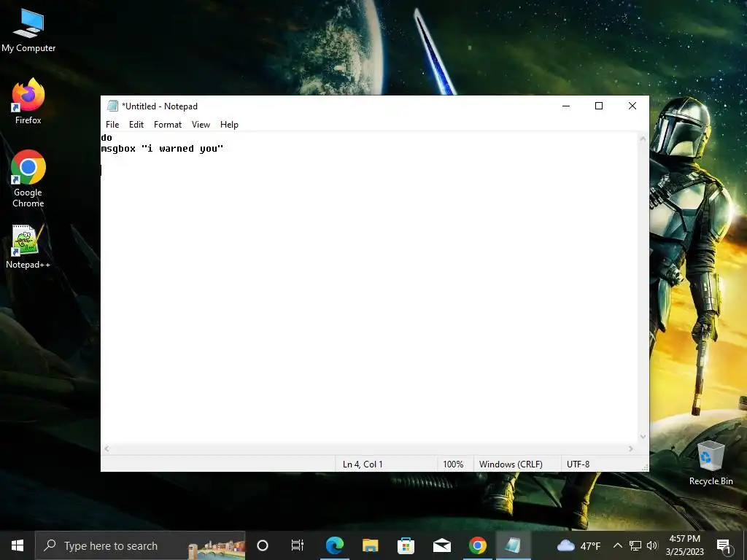The image size is (747, 560).
Task: Click the Notepad taskbar button
Action: [513, 545]
